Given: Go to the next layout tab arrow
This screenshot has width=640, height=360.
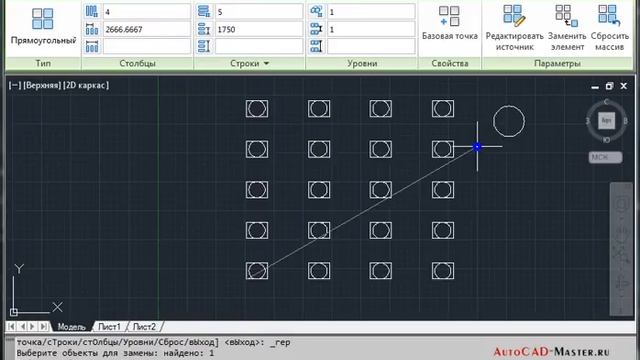Looking at the screenshot, I should coord(32,327).
